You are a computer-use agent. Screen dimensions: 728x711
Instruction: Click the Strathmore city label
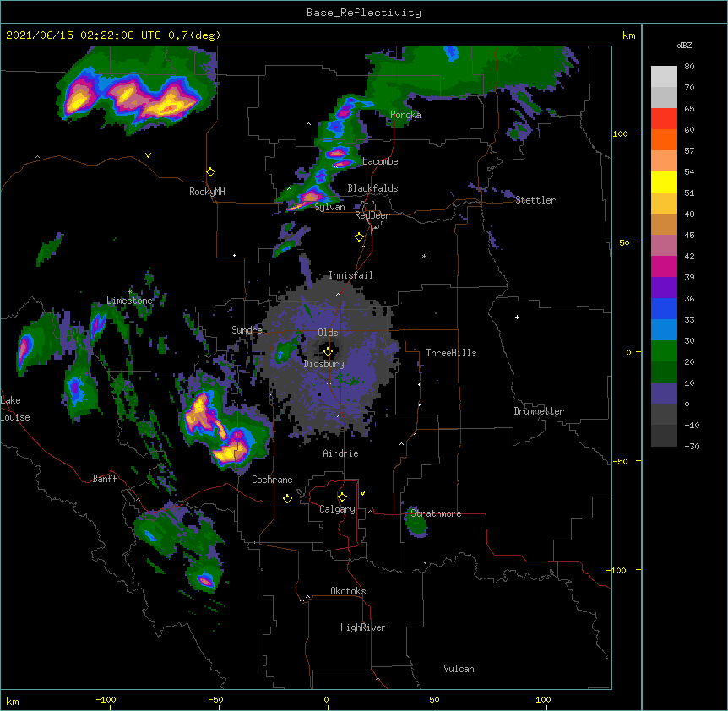click(x=436, y=513)
